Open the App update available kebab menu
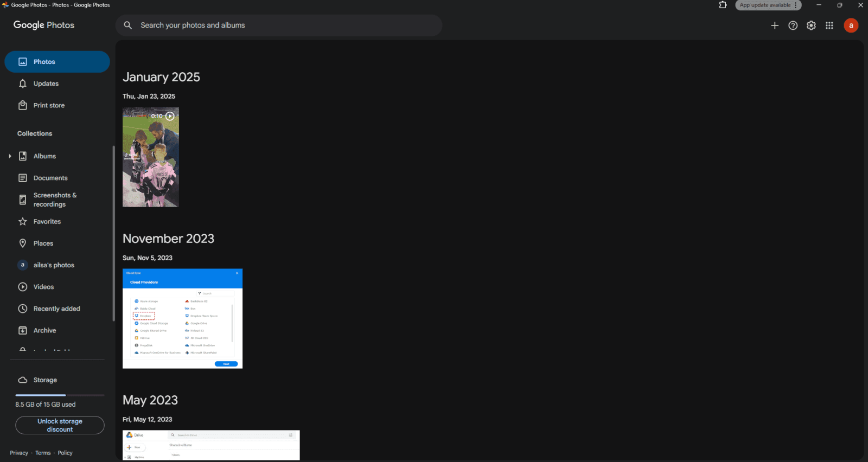Screen dimensions: 868x462 (x=796, y=5)
